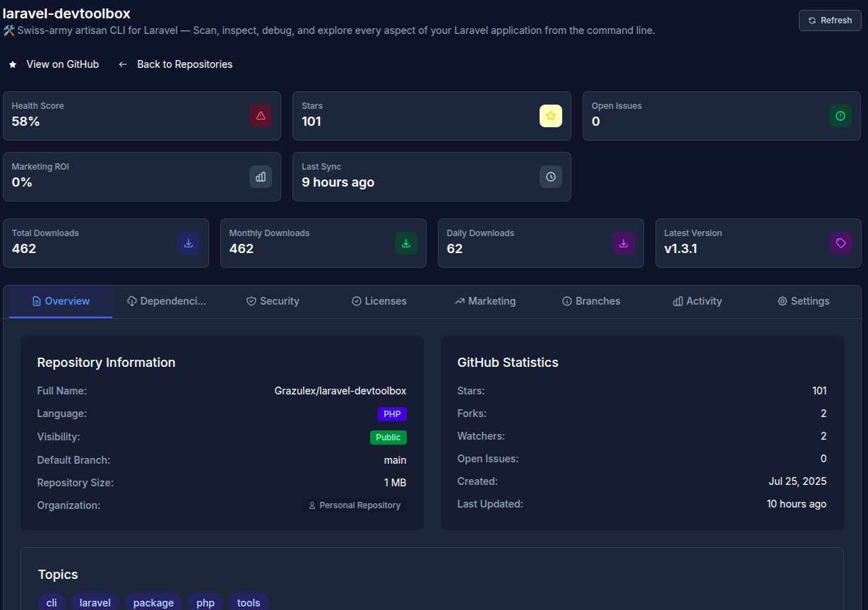Open the View on GitHub link

point(62,64)
